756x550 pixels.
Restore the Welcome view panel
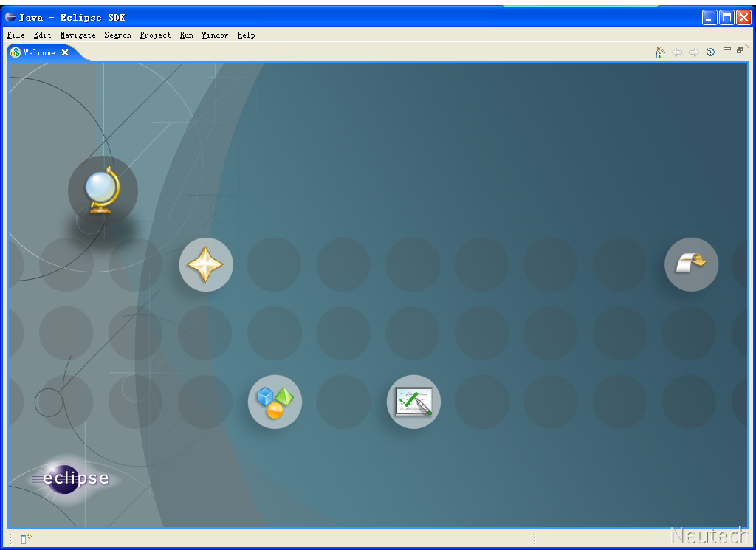pyautogui.click(x=740, y=50)
